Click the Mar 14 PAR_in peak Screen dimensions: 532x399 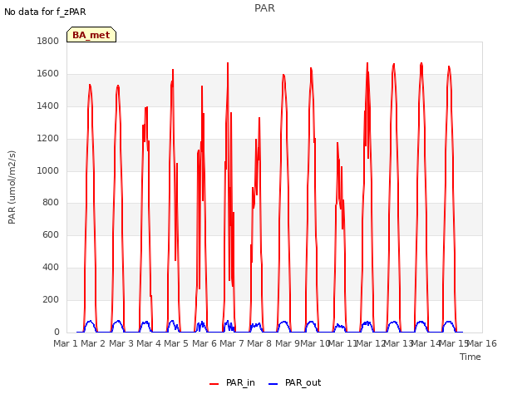[x=421, y=63]
